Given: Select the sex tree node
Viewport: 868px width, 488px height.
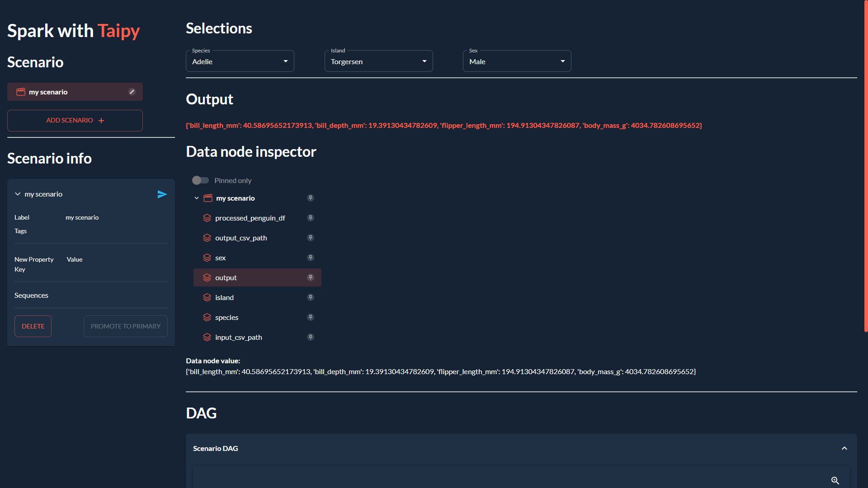Looking at the screenshot, I should point(257,258).
